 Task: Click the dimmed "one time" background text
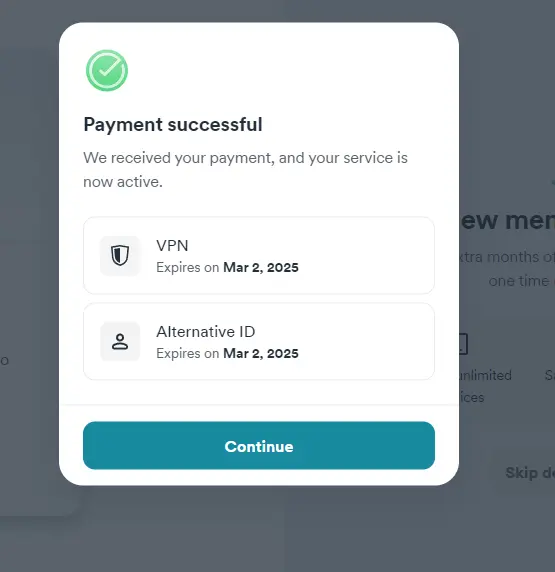tap(519, 281)
